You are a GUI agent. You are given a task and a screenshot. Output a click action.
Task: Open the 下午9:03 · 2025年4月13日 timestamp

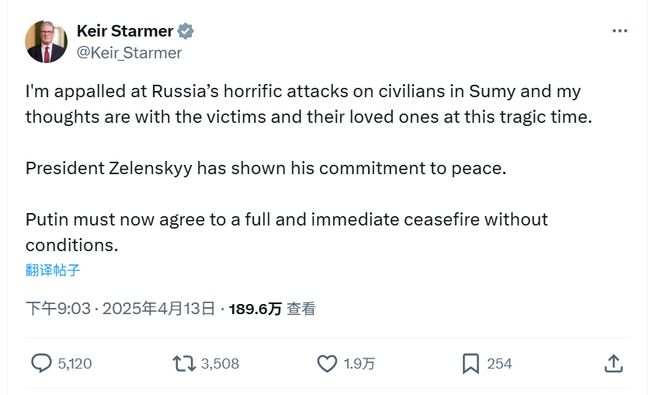tap(120, 309)
